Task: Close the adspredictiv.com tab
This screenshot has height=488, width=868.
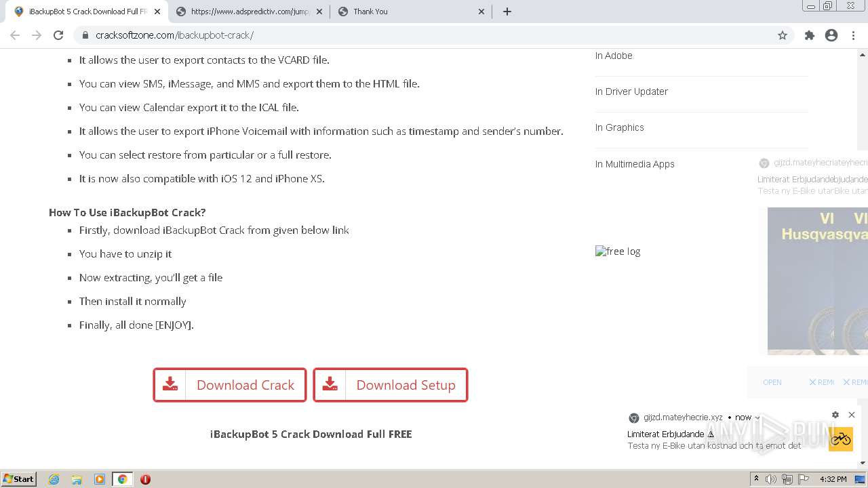Action: tap(319, 12)
